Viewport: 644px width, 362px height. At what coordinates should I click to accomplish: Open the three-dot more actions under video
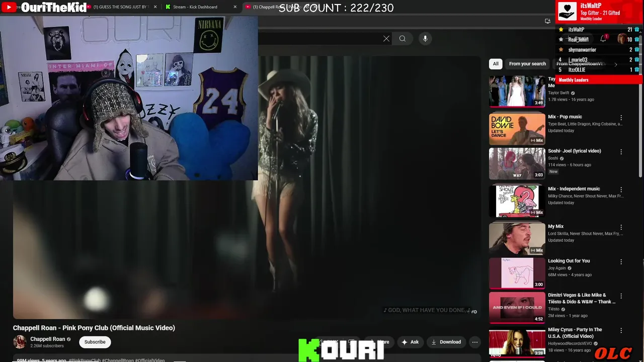(x=474, y=342)
